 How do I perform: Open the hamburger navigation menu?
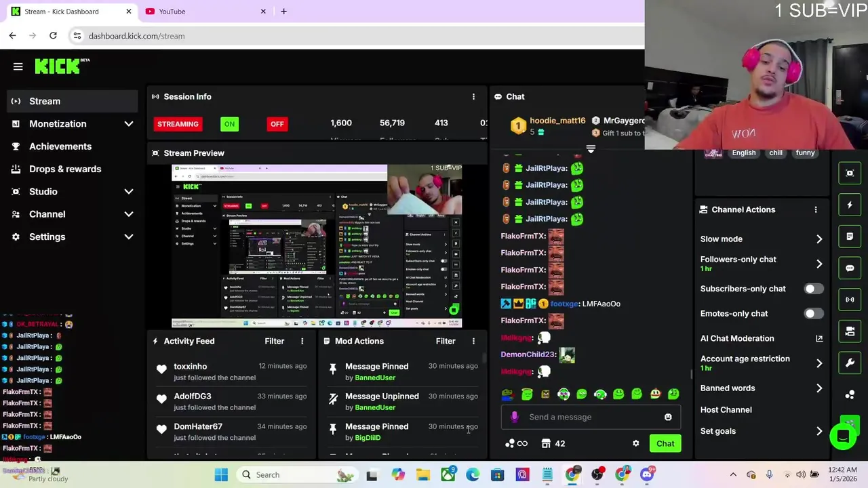[x=18, y=66]
